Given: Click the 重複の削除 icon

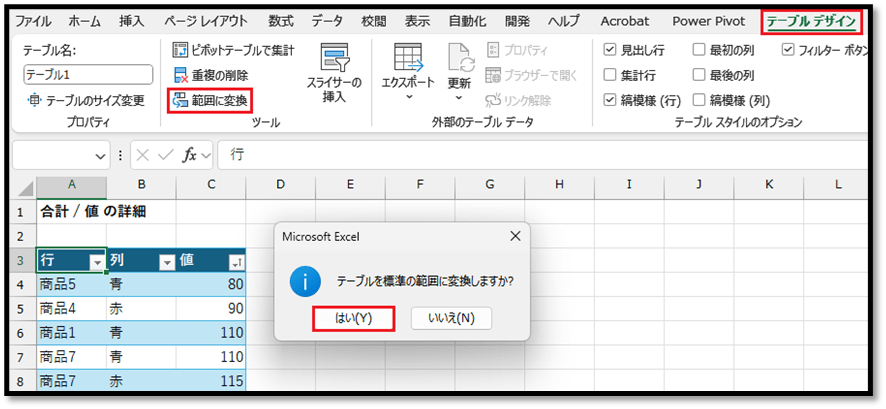Looking at the screenshot, I should click(x=181, y=75).
